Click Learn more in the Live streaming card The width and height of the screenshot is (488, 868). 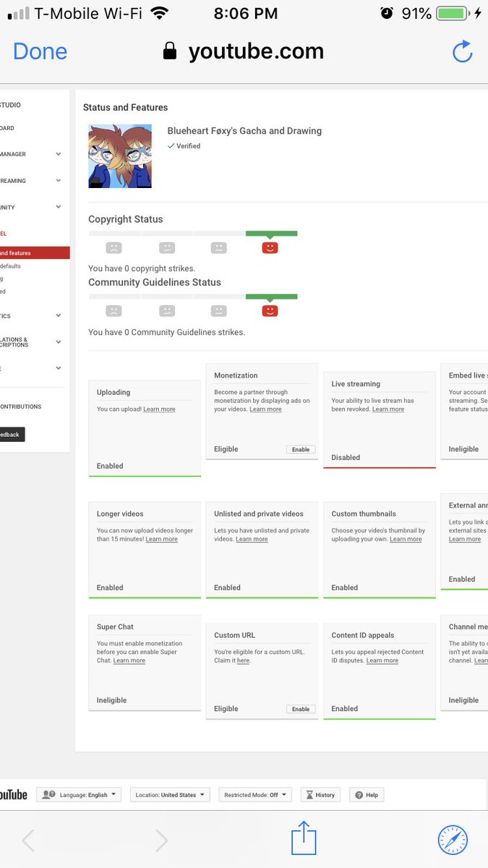pyautogui.click(x=388, y=409)
